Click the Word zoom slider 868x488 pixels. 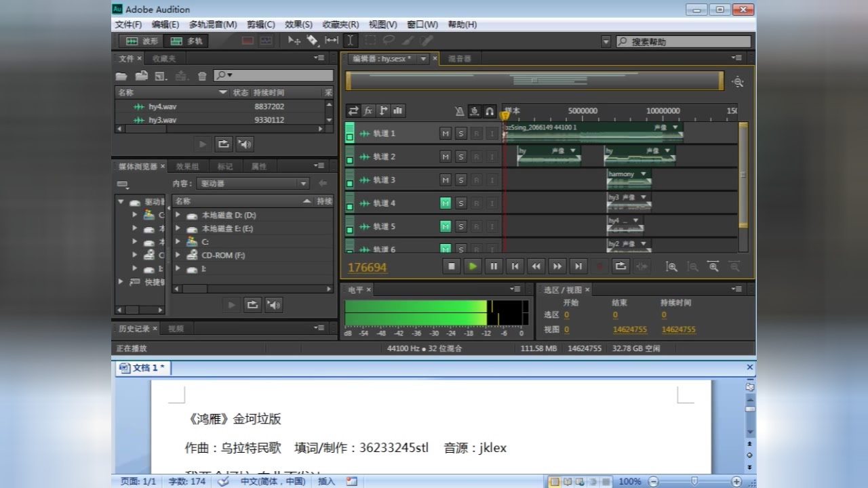click(694, 481)
